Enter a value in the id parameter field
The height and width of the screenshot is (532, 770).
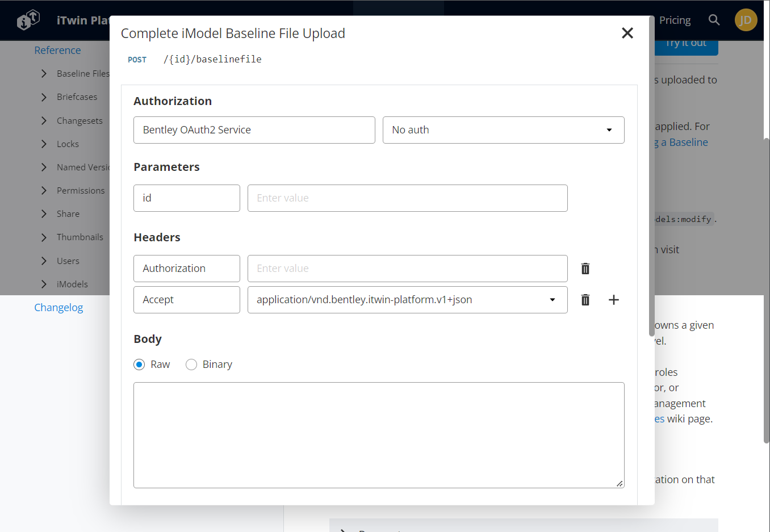coord(407,198)
